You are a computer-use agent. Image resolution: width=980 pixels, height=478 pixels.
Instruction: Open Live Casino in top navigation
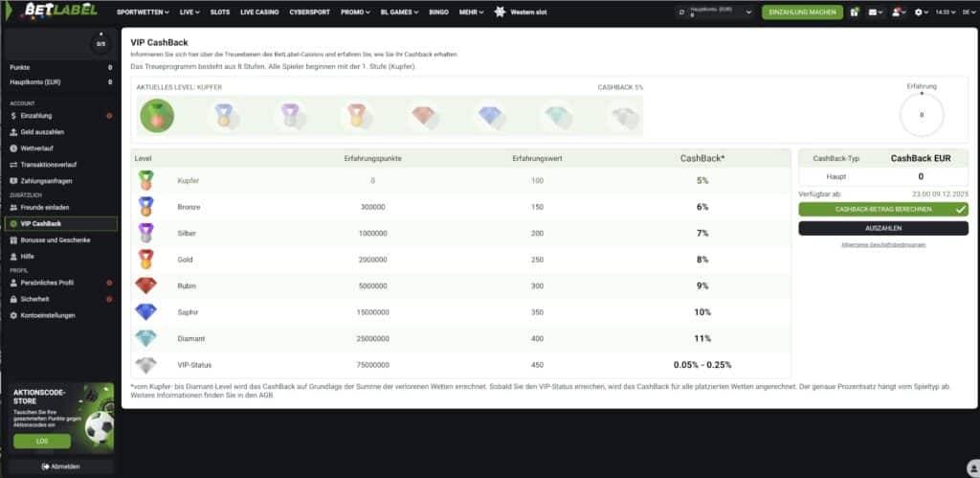[259, 12]
